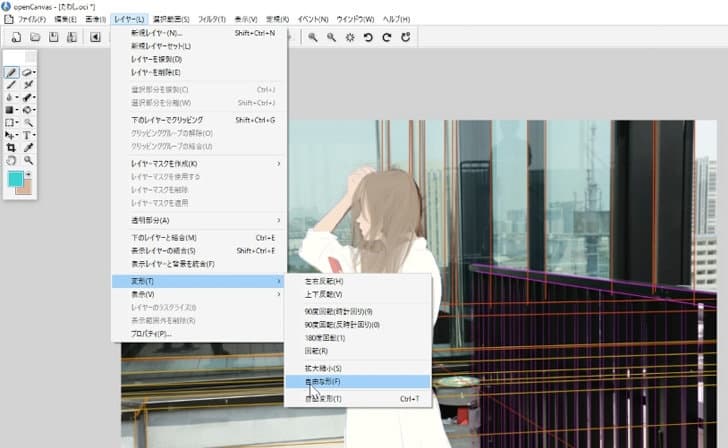Open ヘルプ(H) menu in menu bar
The image size is (728, 448).
[x=396, y=19]
